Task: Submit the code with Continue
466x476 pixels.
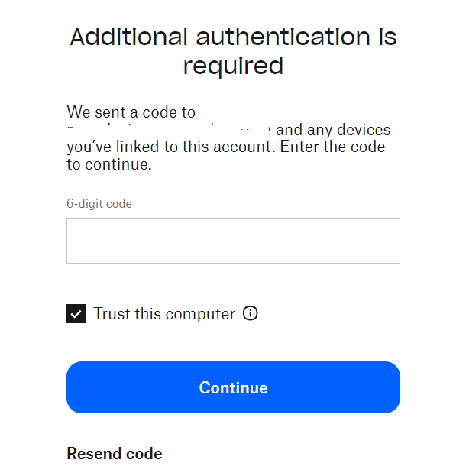Action: coord(233,387)
